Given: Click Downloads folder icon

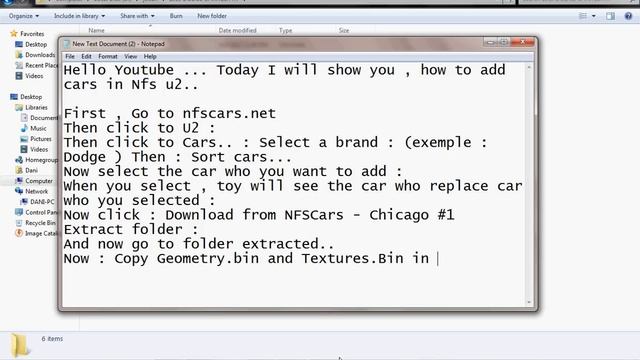Looking at the screenshot, I should coord(19,55).
